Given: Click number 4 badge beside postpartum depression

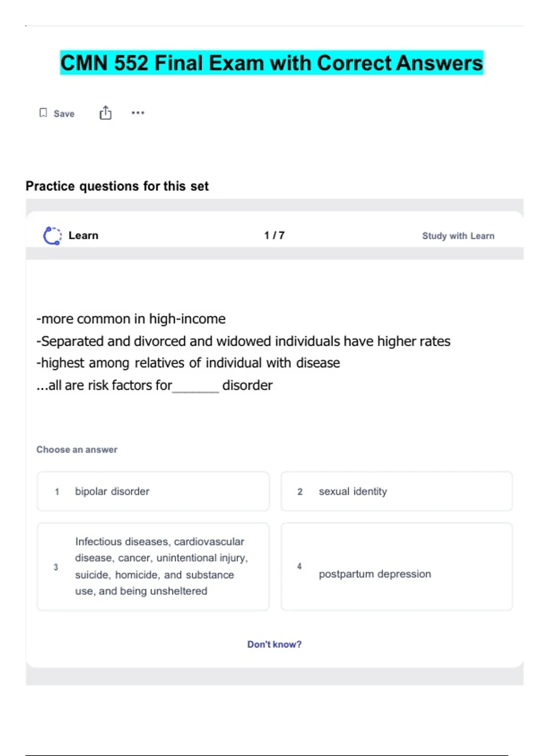Looking at the screenshot, I should click(x=299, y=566).
